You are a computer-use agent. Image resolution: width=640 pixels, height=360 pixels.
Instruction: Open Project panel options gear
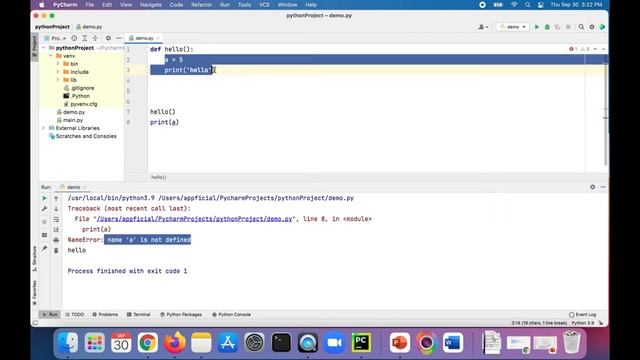tap(108, 38)
